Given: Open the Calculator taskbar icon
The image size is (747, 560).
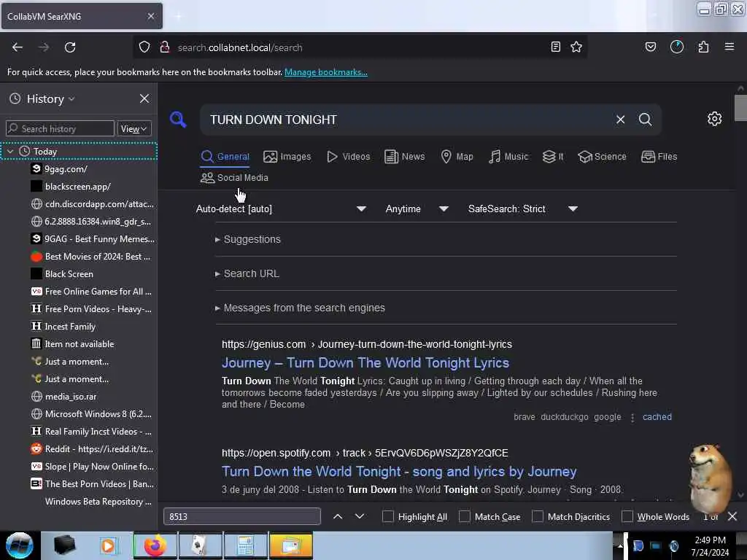Looking at the screenshot, I should point(245,545).
